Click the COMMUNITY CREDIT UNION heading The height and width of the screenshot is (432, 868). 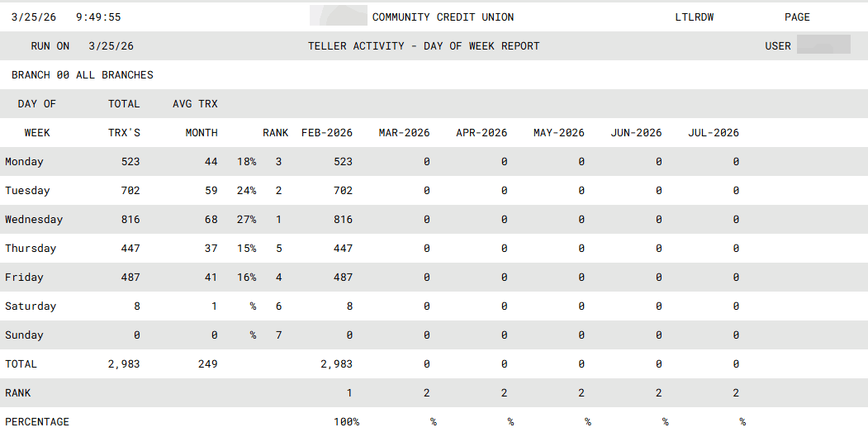(x=443, y=17)
